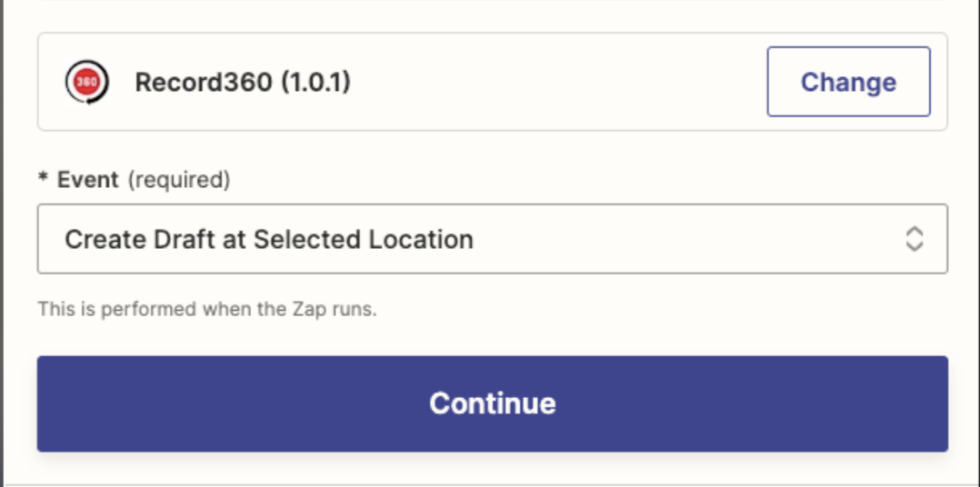Open the Event dropdown menu
Viewport: 980px width, 487px height.
coord(493,239)
